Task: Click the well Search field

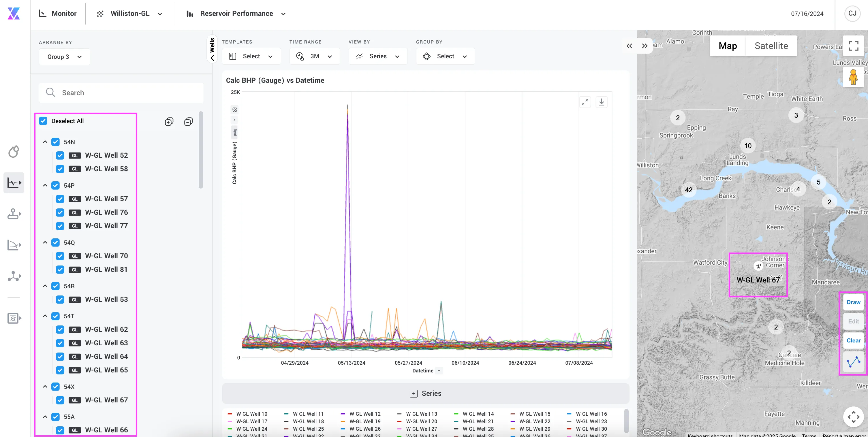Action: click(x=121, y=93)
